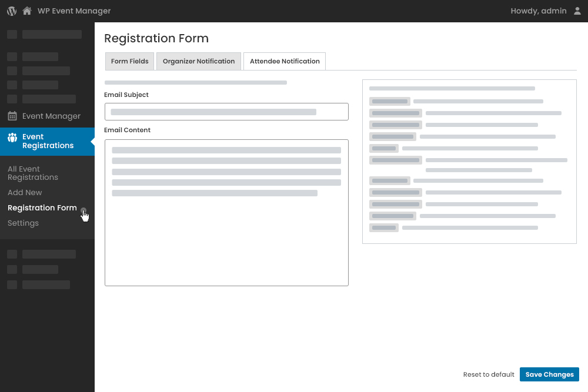Click Add New in the sidebar
This screenshot has height=392, width=588.
point(25,192)
